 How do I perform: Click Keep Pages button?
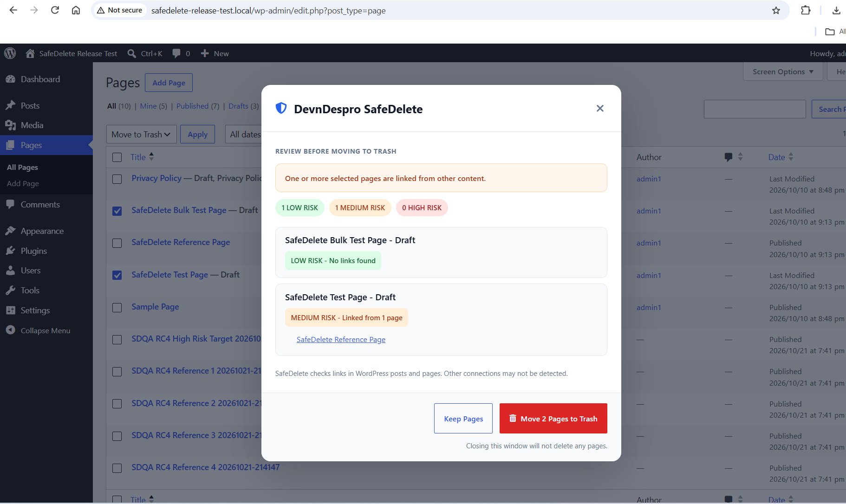[x=463, y=419]
